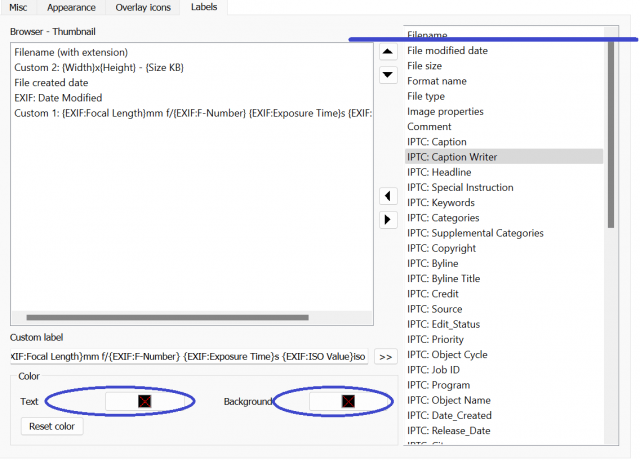Select 'IPTC: Date_Created' field

point(504,416)
